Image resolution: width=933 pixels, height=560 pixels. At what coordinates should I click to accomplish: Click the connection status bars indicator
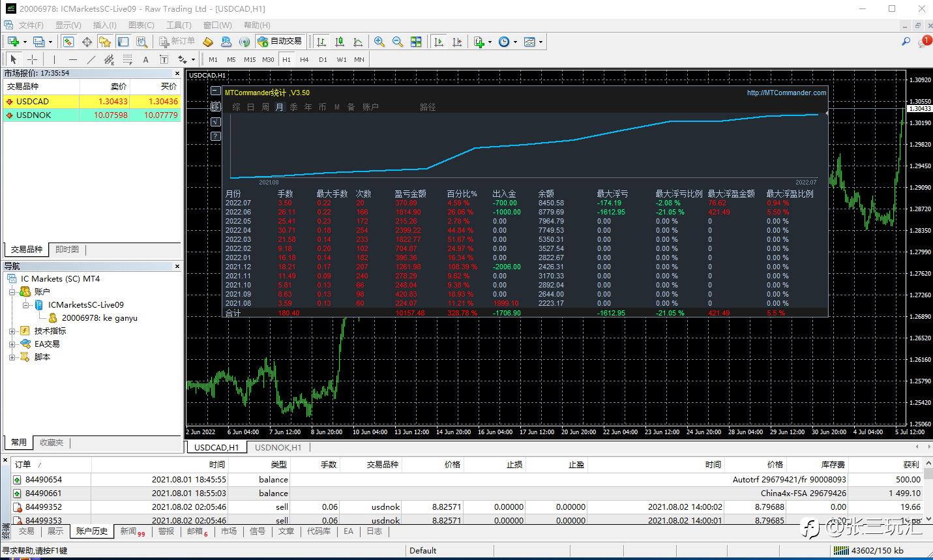[x=840, y=550]
